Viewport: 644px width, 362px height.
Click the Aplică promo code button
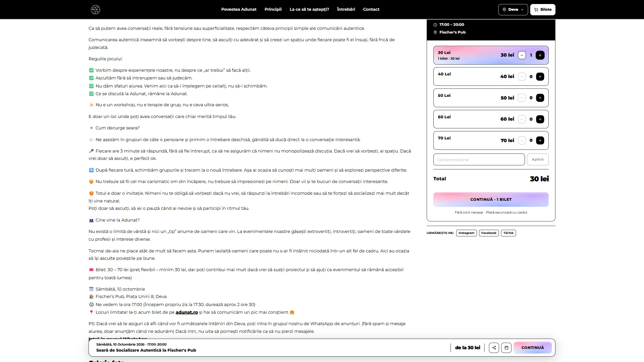point(538,160)
